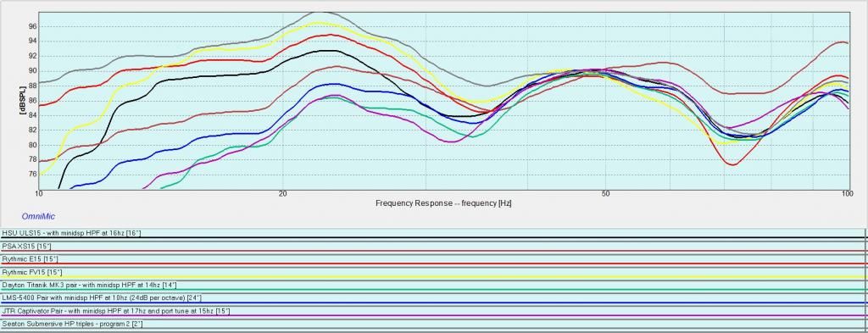Click the 10 Hz label on frequency axis
This screenshot has width=868, height=333.
click(x=39, y=193)
